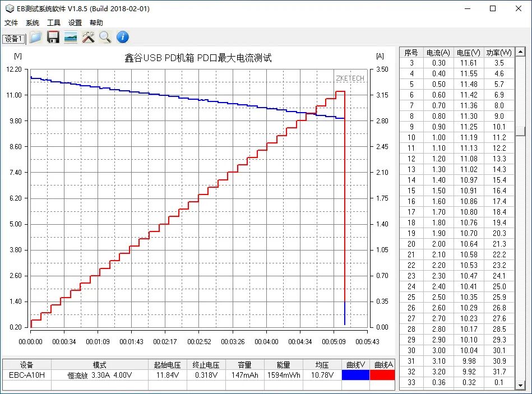Click the 电压(V) column header
Viewport: 532px width, 394px height.
pyautogui.click(x=469, y=53)
